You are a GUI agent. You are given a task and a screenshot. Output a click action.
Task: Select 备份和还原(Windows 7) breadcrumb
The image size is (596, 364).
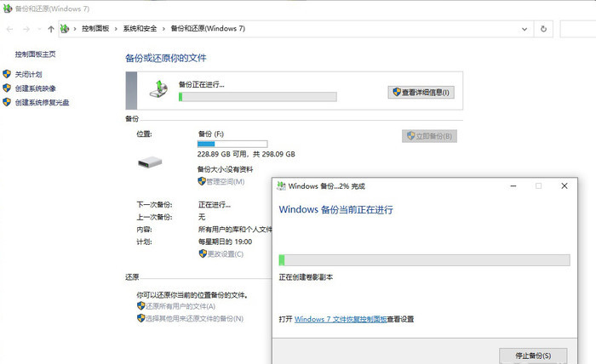[208, 28]
